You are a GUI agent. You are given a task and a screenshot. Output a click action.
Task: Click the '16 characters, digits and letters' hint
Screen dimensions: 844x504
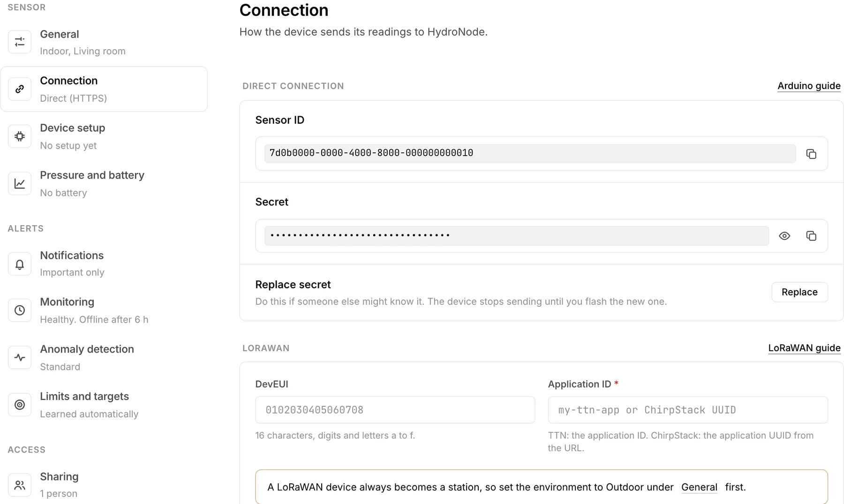[x=335, y=436]
